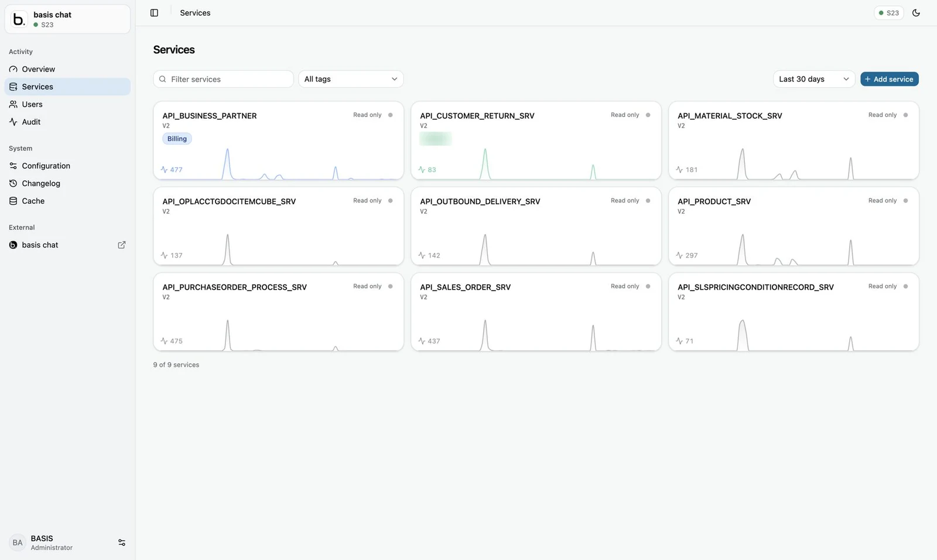Click status dot on API_OPLACCTGDOCITEMCUBE_SRV card
937x560 pixels.
[x=391, y=201]
